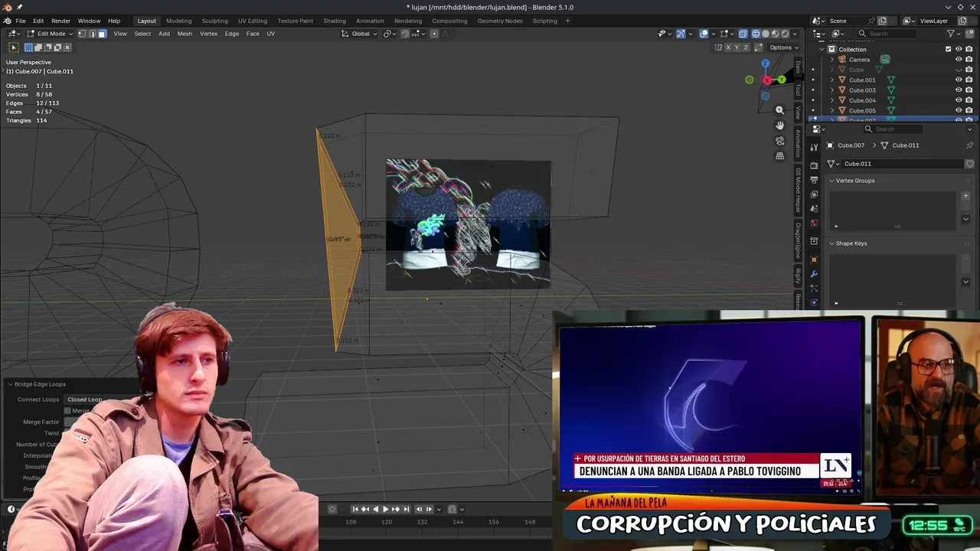Toggle snapping magnet in viewport header

point(405,34)
